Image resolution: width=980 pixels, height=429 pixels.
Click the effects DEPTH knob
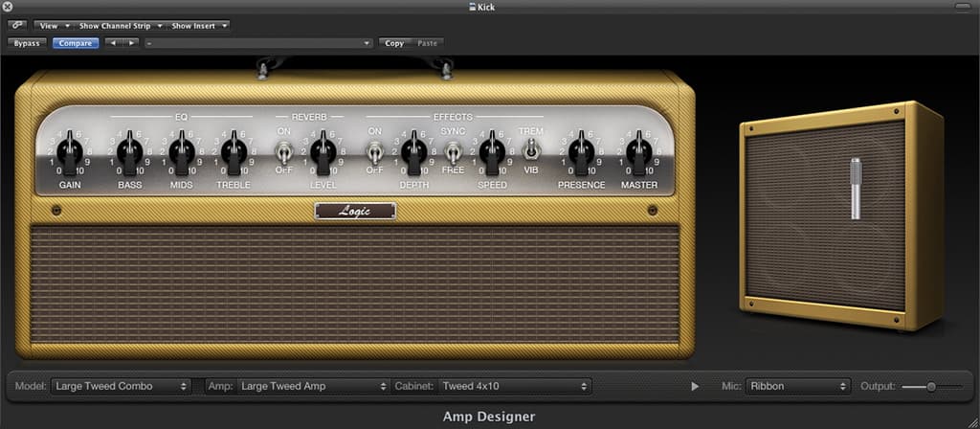coord(413,152)
